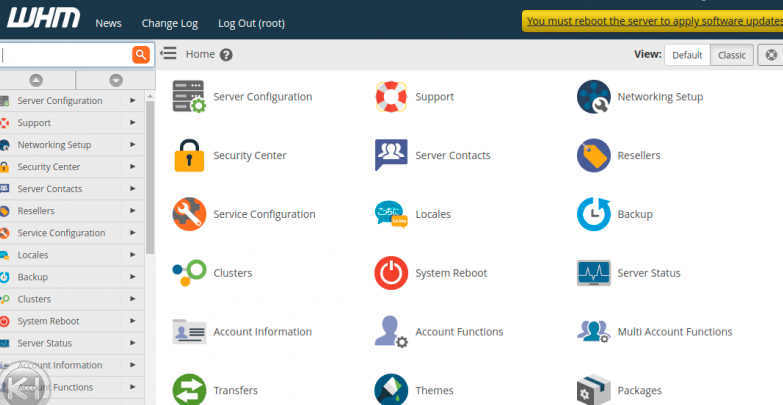Expand Server Configuration arrow in sidebar
This screenshot has height=405, width=783.
pos(132,101)
